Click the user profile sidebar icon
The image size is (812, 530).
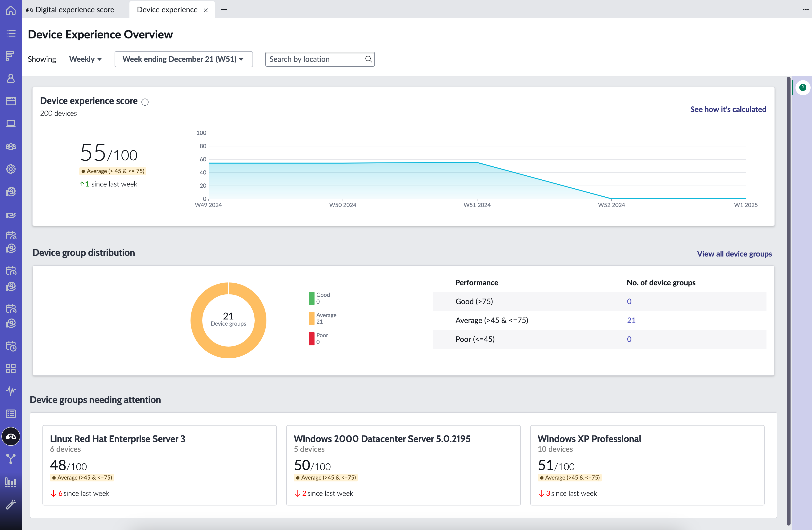(x=11, y=79)
